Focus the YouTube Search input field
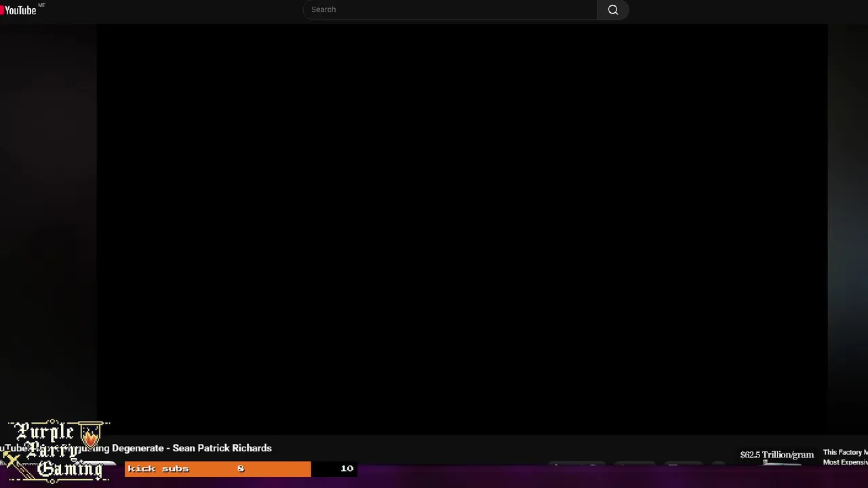 pos(450,9)
